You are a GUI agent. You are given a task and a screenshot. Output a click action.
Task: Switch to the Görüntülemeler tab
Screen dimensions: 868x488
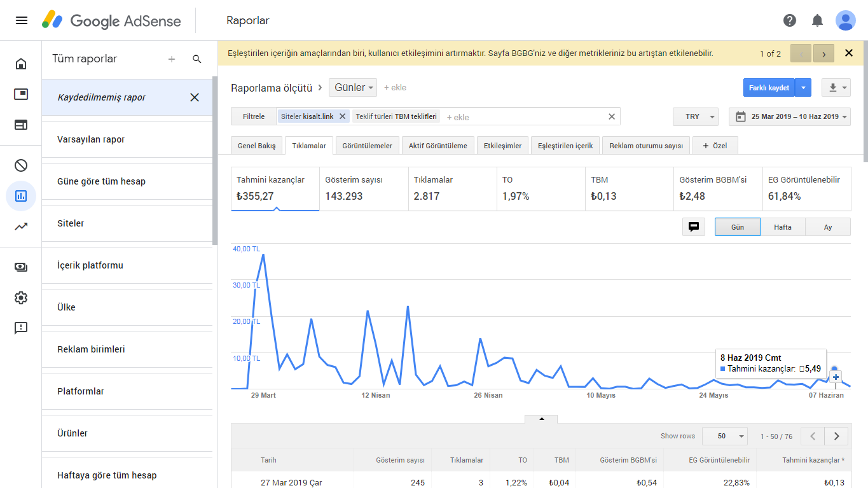coord(368,146)
